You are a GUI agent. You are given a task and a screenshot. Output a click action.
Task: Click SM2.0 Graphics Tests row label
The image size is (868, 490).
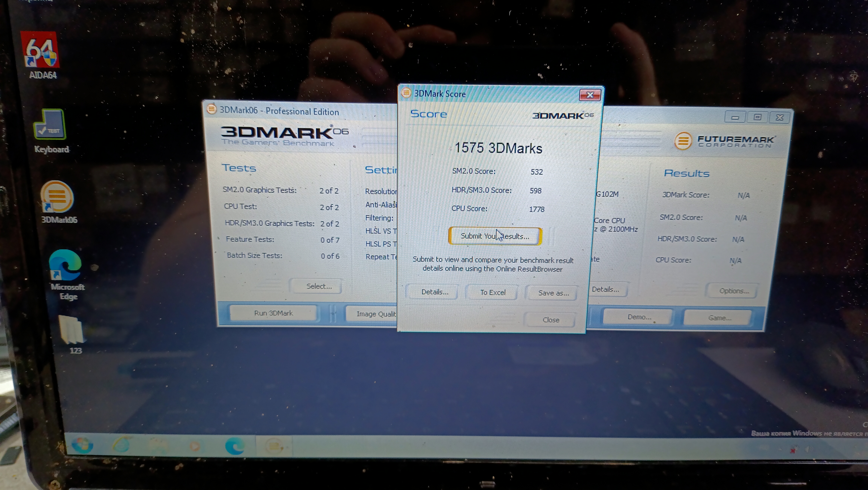(259, 190)
